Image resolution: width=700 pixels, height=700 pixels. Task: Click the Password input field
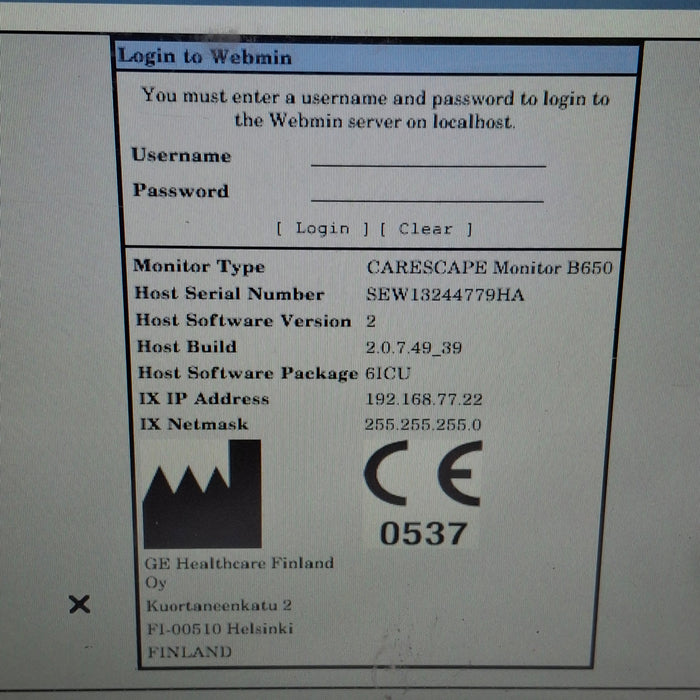click(x=427, y=192)
